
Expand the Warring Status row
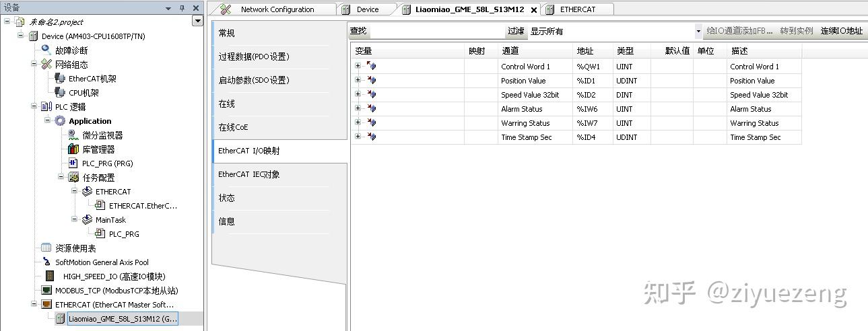(358, 122)
